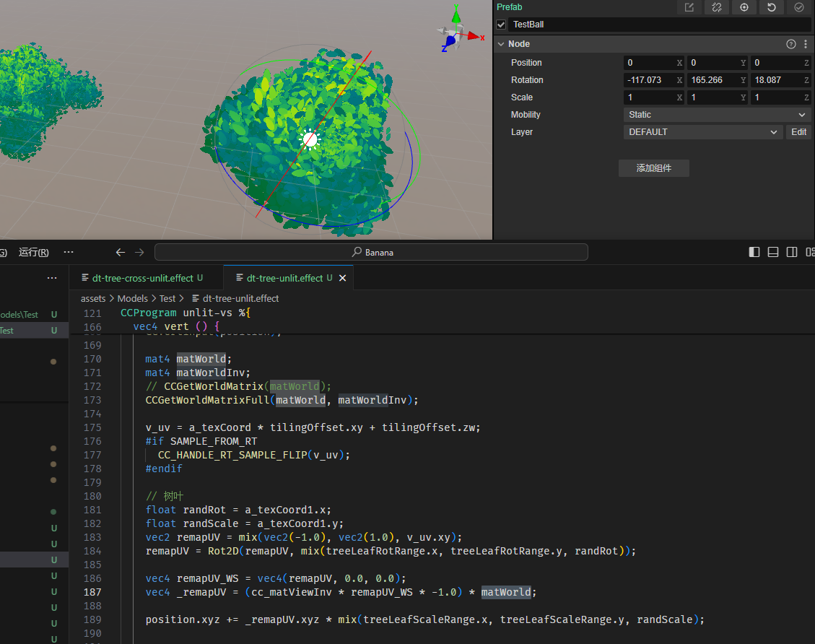Click the edit prefab icon
Viewport: 815px width, 644px height.
(x=689, y=7)
